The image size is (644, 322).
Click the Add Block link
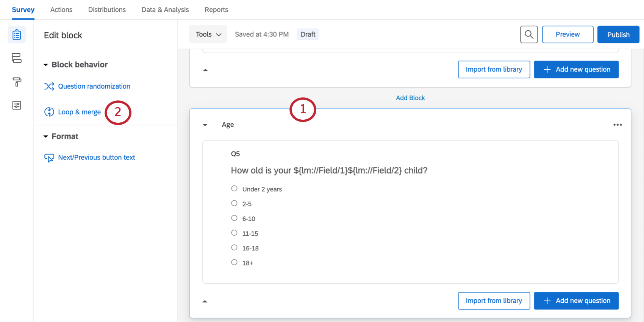[410, 98]
